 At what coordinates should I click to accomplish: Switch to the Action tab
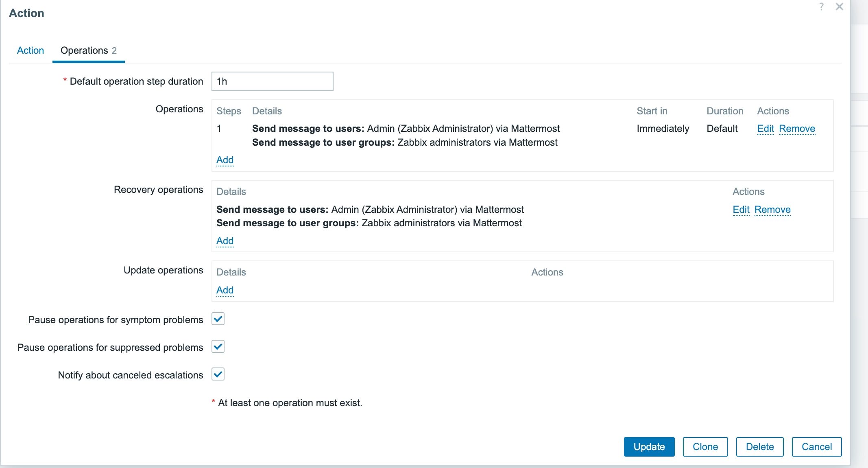pos(31,50)
